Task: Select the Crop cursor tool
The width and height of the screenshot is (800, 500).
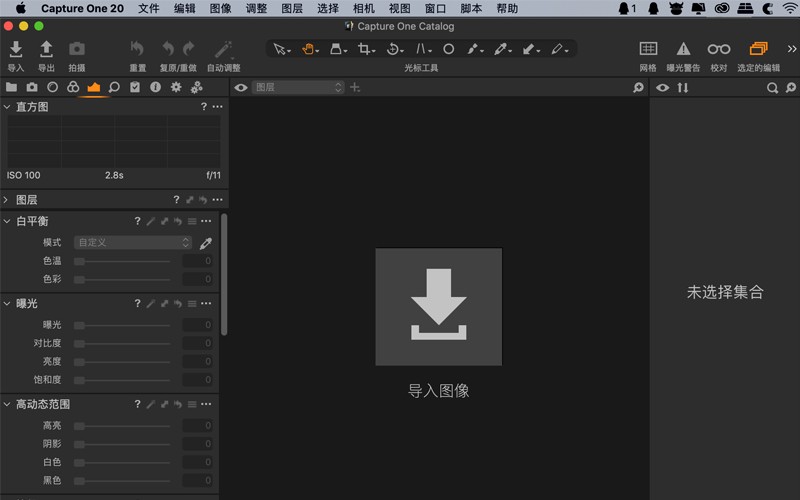Action: 366,49
